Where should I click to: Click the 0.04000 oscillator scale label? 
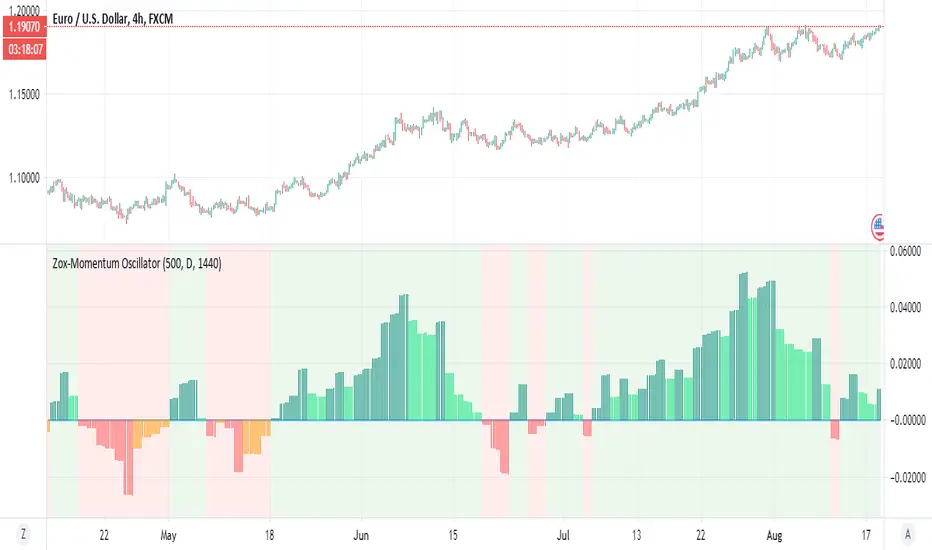point(909,308)
